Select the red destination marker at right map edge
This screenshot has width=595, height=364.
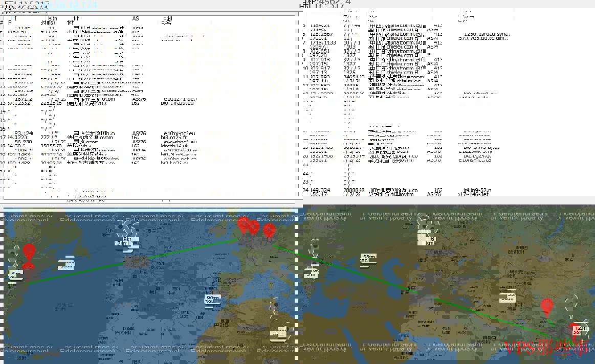[x=574, y=330]
